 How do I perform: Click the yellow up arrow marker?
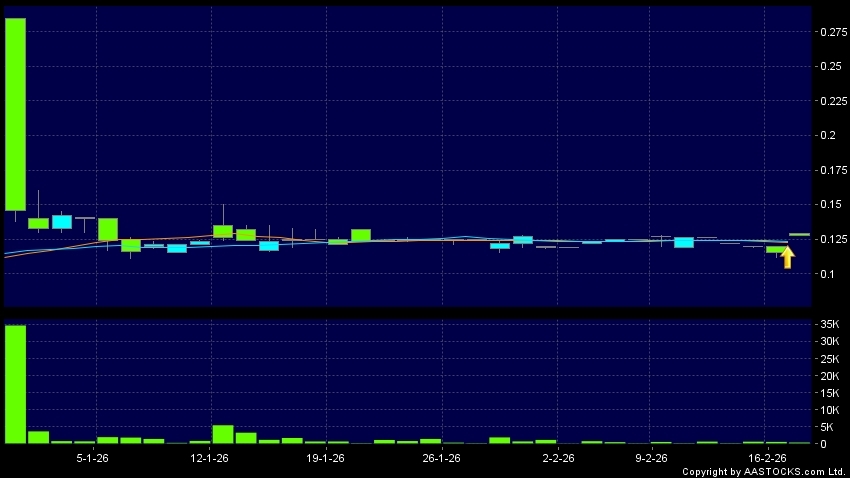[787, 258]
